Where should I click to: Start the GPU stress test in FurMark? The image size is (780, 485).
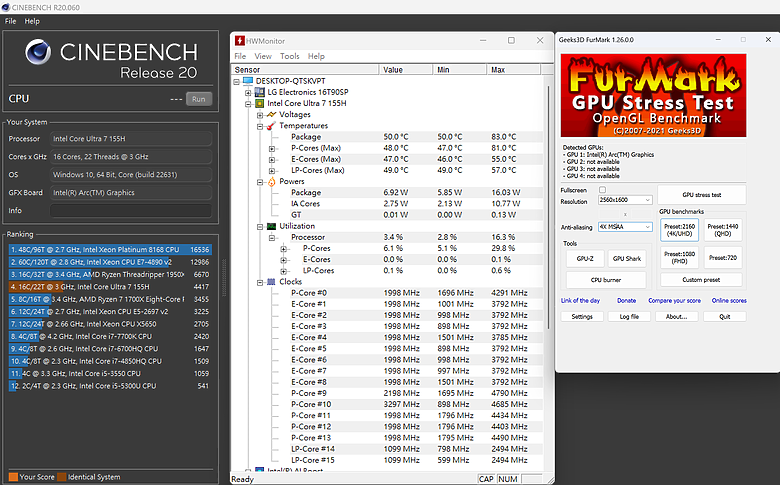click(701, 194)
